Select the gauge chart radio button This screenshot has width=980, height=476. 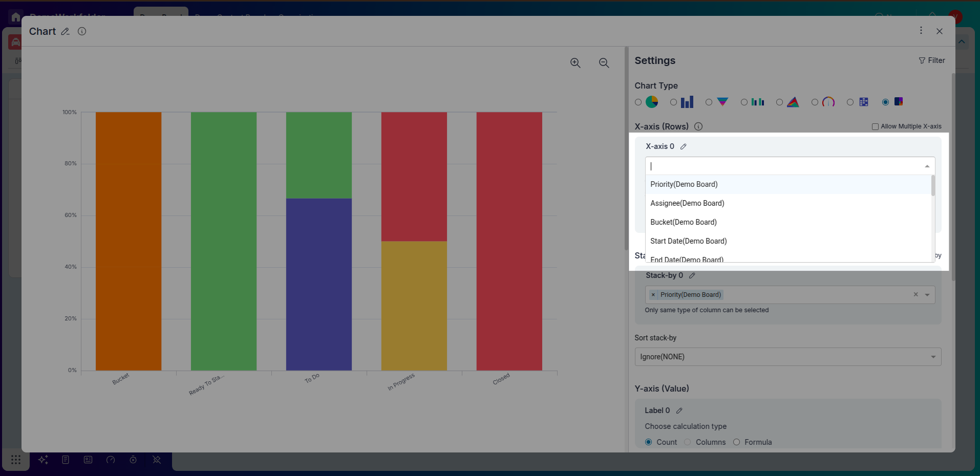[x=815, y=102]
